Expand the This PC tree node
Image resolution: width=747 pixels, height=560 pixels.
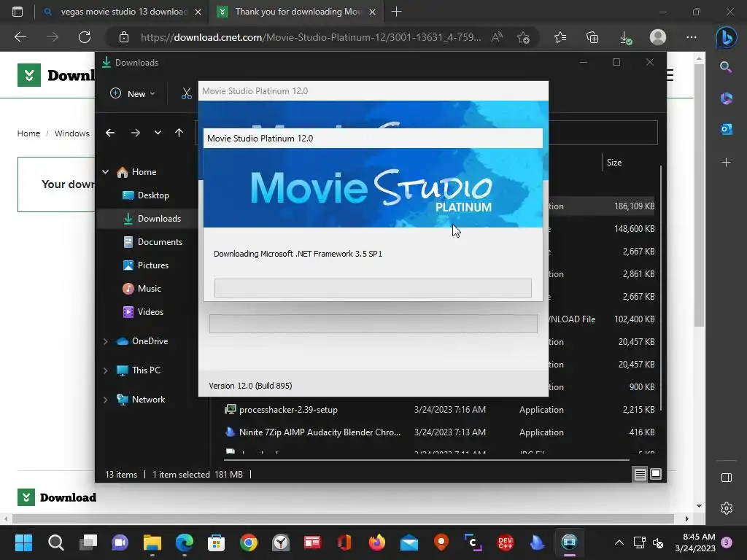pyautogui.click(x=105, y=370)
